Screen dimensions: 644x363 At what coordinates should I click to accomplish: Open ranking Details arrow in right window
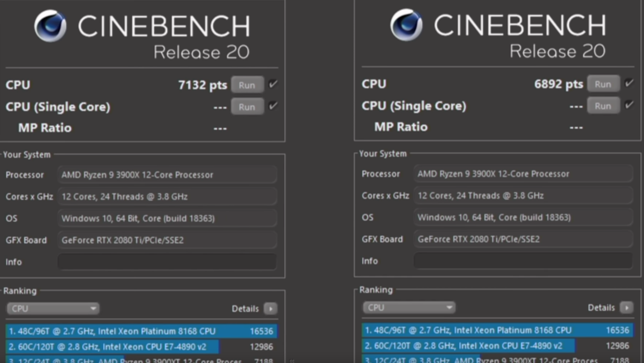(627, 308)
